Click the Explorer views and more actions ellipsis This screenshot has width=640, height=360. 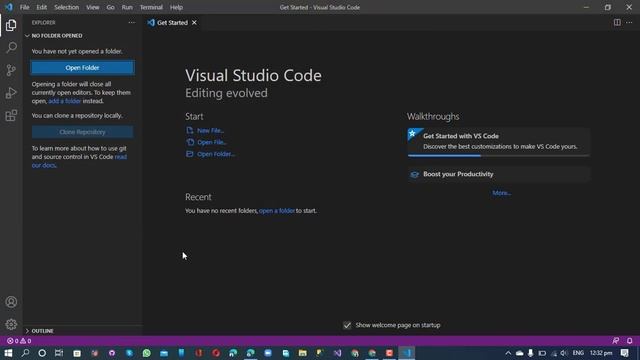[131, 23]
